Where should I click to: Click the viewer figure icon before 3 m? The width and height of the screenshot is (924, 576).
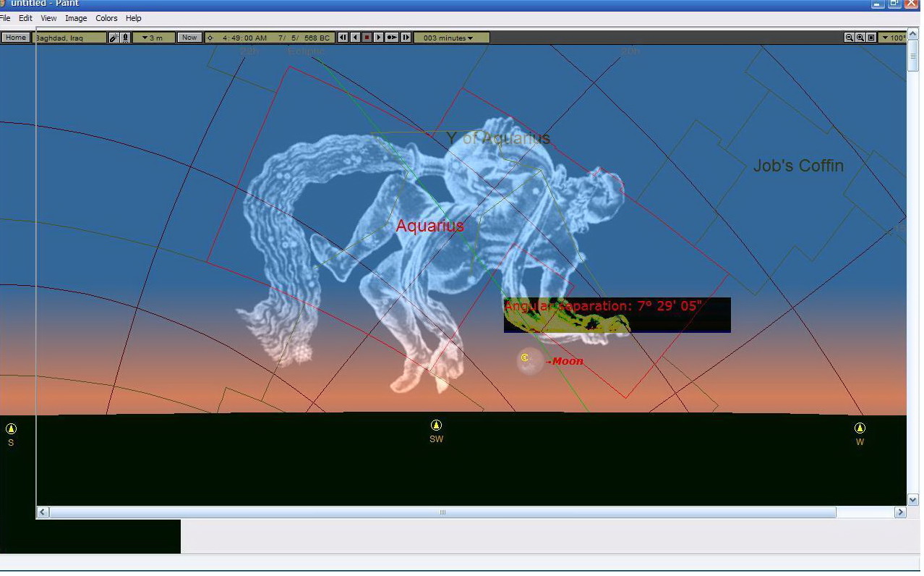[x=125, y=38]
